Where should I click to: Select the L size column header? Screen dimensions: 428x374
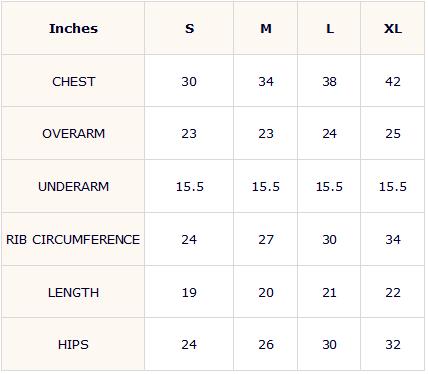tap(329, 28)
